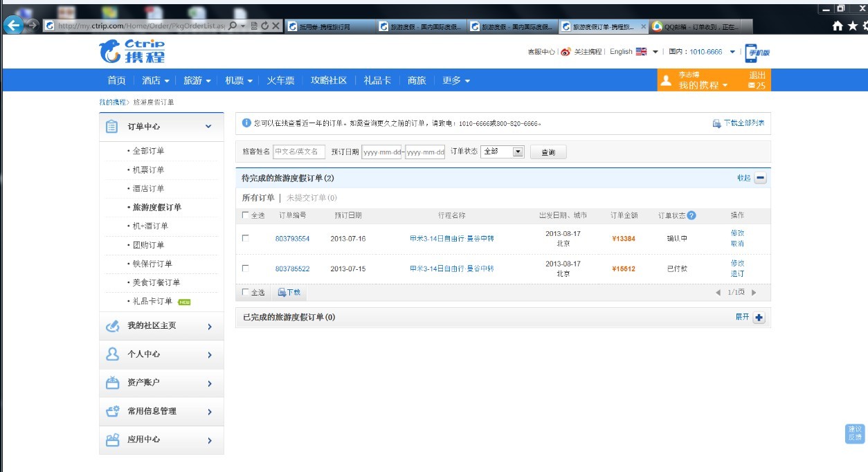Click the help icon beside 订单状态 column
Image resolution: width=868 pixels, height=472 pixels.
click(693, 215)
